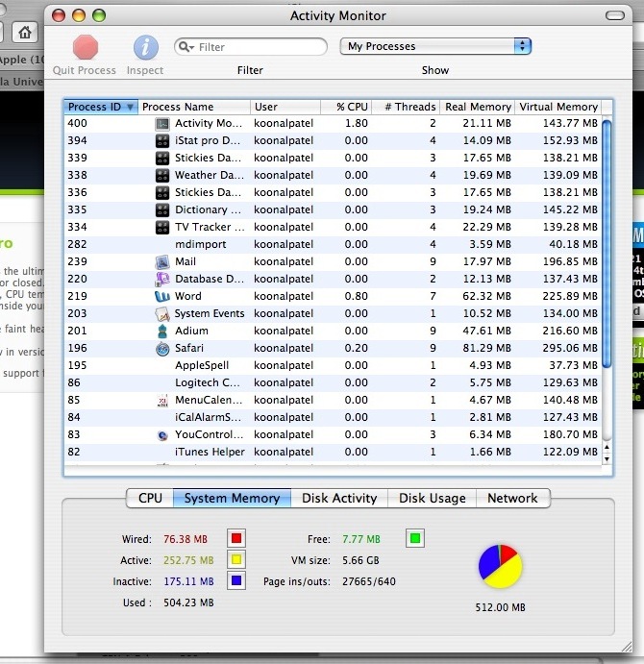Sort by Process Name column

(x=194, y=107)
